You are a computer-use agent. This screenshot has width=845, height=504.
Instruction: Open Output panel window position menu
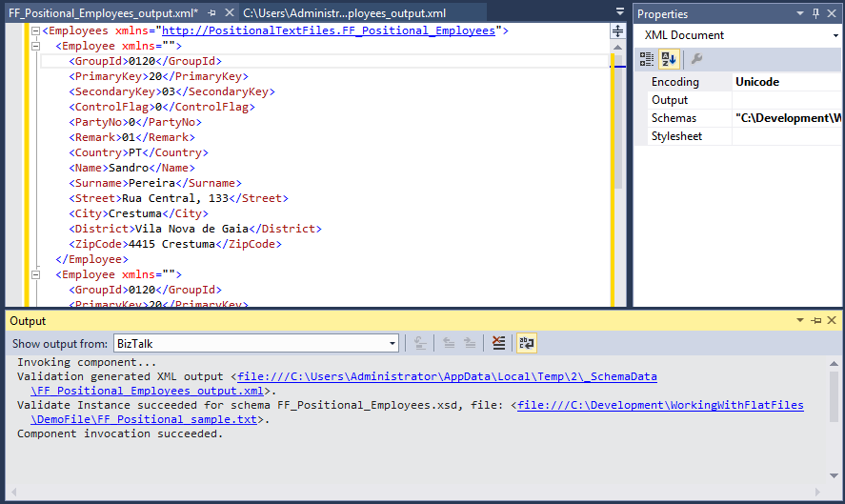[x=799, y=320]
